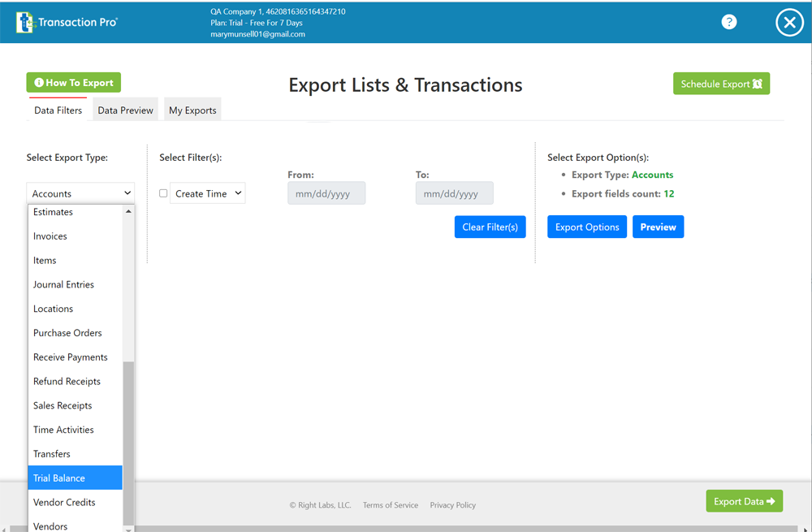Click the How To Export button
812x532 pixels.
tap(74, 82)
